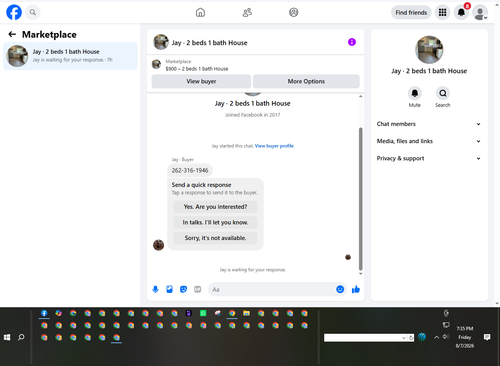Click the Joined Facebook in 2017 text
This screenshot has height=366, width=500.
252,115
